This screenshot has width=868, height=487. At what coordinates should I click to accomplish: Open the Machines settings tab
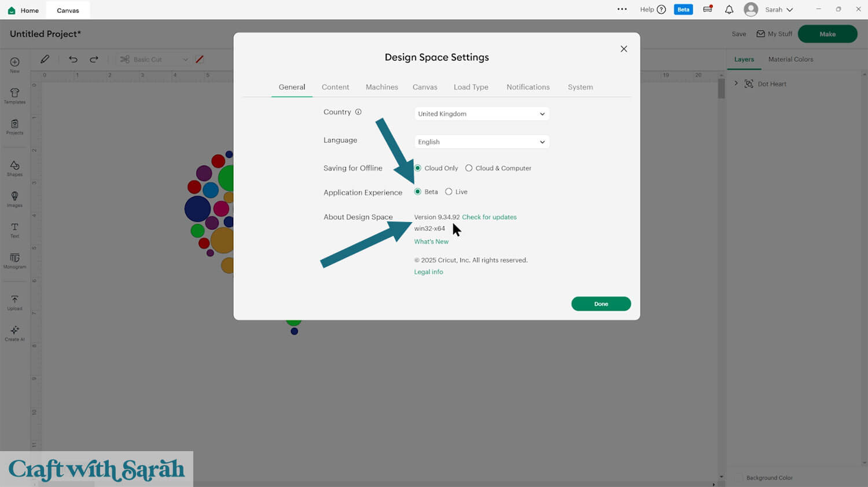(382, 87)
